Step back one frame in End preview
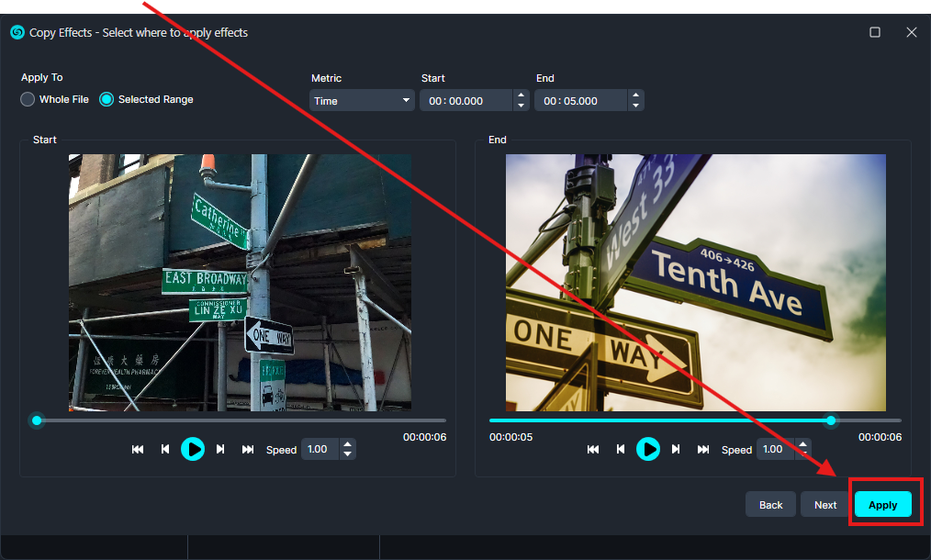This screenshot has height=560, width=931. (x=621, y=449)
